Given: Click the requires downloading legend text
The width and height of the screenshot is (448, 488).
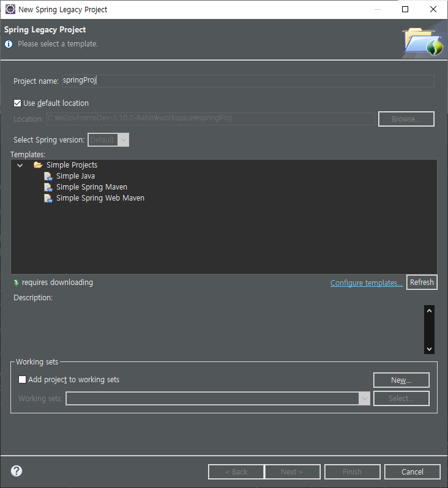Looking at the screenshot, I should (x=58, y=283).
